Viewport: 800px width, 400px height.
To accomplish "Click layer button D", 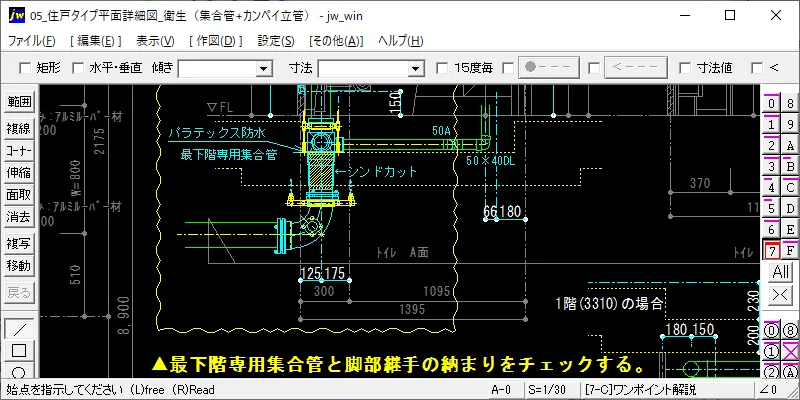I will [790, 209].
